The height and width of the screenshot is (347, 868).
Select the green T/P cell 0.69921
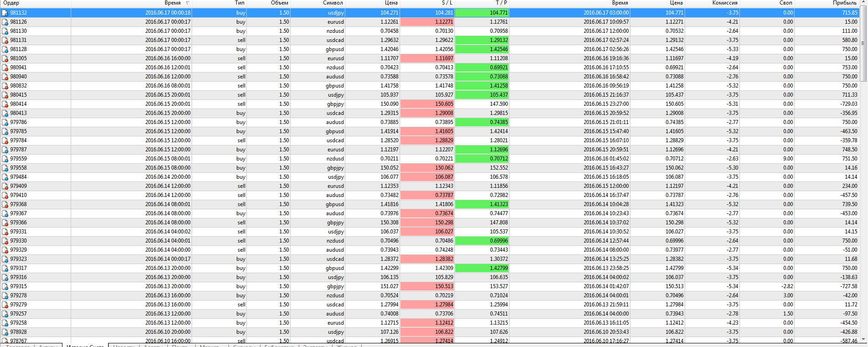[x=482, y=67]
